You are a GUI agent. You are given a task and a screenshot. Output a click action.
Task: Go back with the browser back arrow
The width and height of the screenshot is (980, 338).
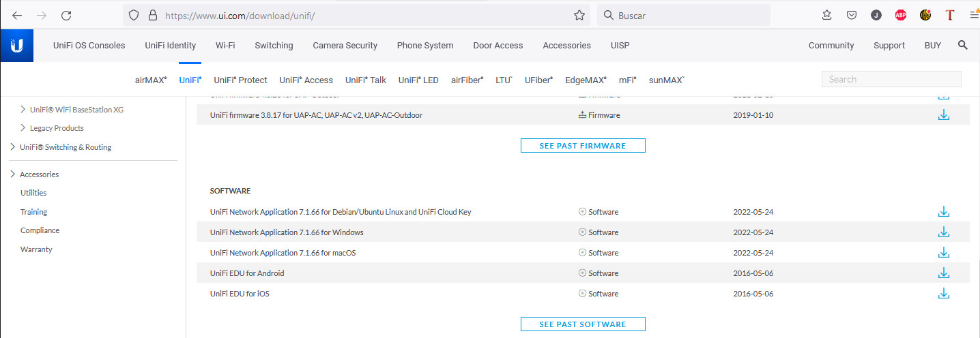(x=17, y=15)
